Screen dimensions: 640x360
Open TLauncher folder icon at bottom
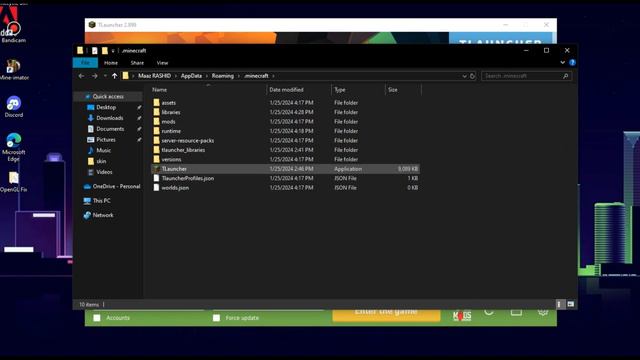[x=516, y=312]
